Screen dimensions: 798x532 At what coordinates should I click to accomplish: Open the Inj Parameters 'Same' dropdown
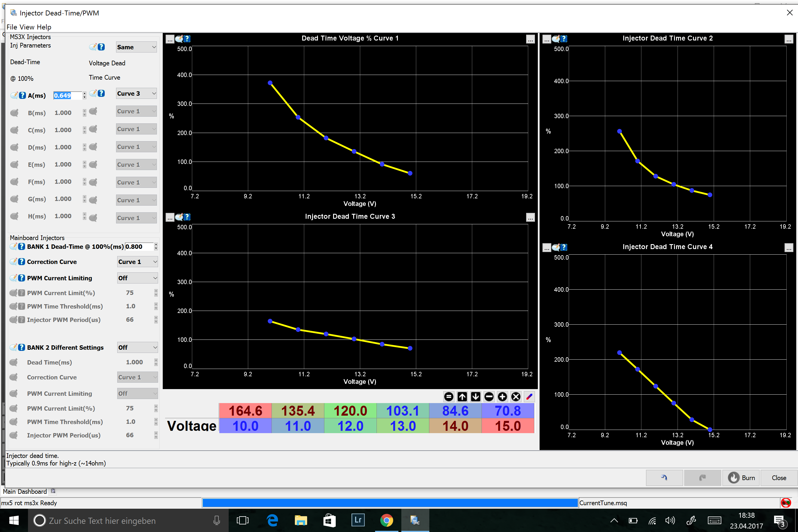136,47
